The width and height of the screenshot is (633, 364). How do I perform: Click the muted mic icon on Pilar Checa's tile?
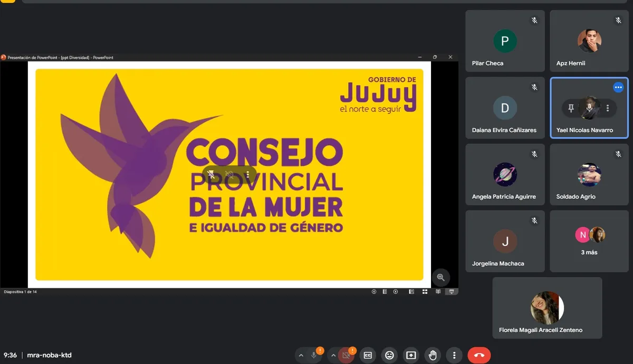pos(534,20)
